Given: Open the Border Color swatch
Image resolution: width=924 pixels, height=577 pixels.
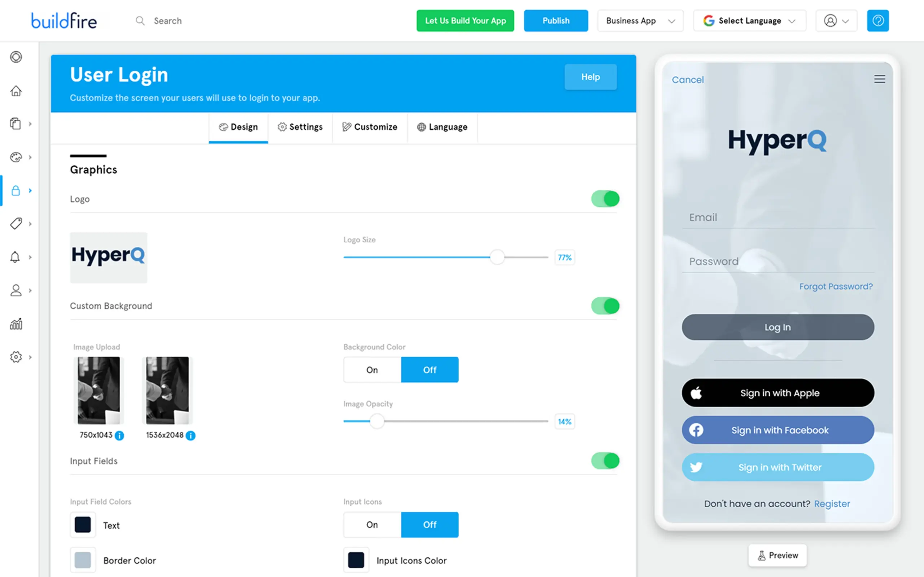Looking at the screenshot, I should tap(83, 560).
